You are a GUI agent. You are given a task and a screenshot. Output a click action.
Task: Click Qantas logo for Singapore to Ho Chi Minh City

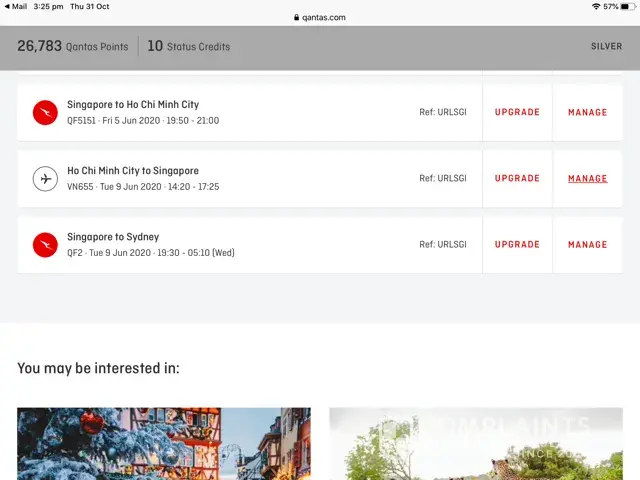tap(45, 113)
